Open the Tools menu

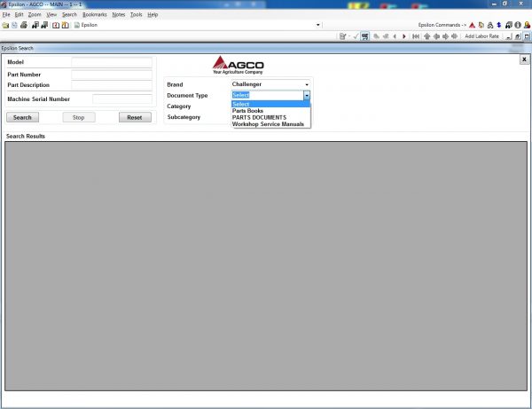pos(136,14)
